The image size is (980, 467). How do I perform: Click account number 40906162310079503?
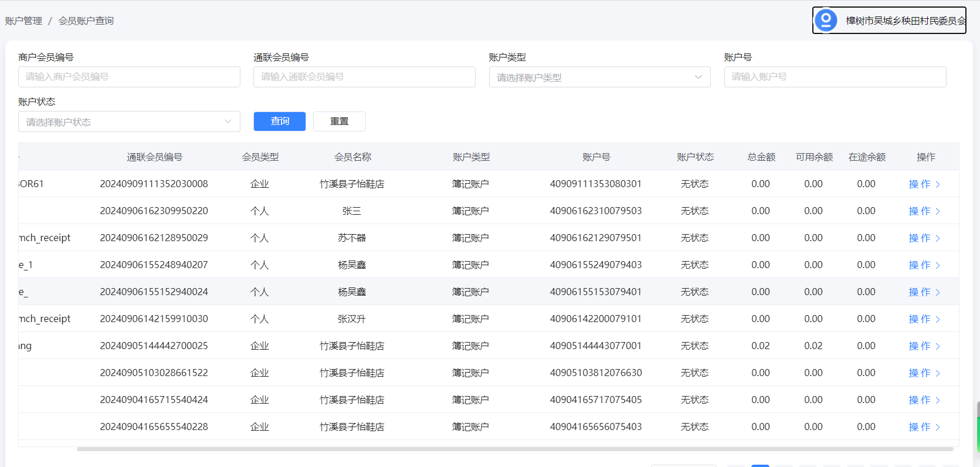coord(596,211)
